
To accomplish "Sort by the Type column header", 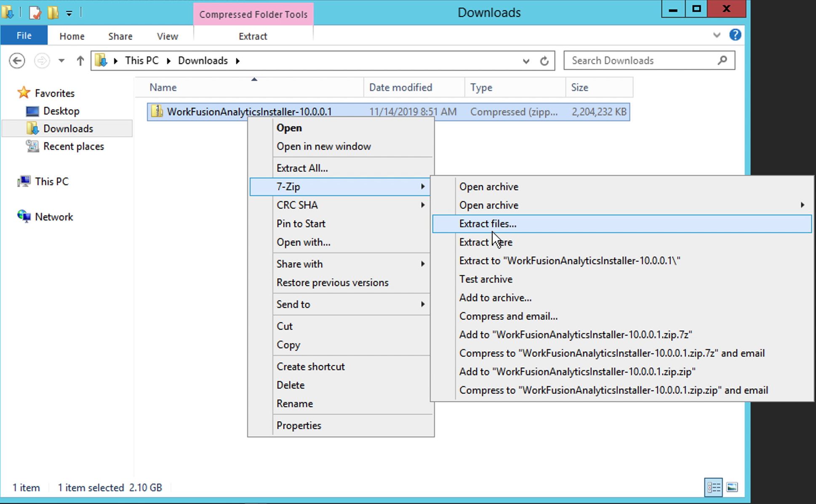I will coord(515,87).
